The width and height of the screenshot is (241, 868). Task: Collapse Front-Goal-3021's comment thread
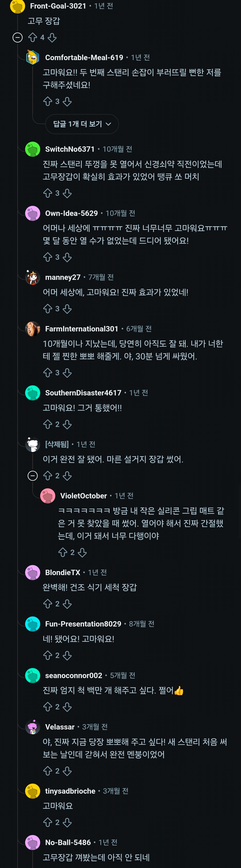tap(17, 37)
